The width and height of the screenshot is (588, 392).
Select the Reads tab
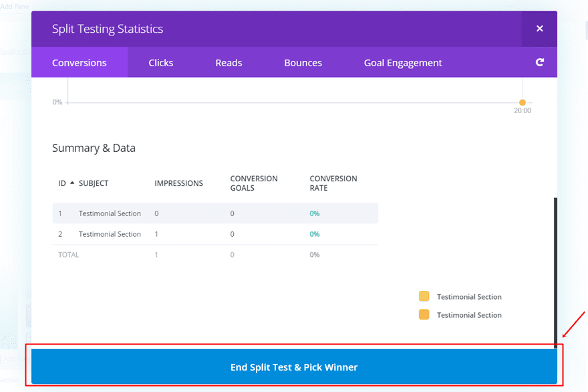coord(229,63)
